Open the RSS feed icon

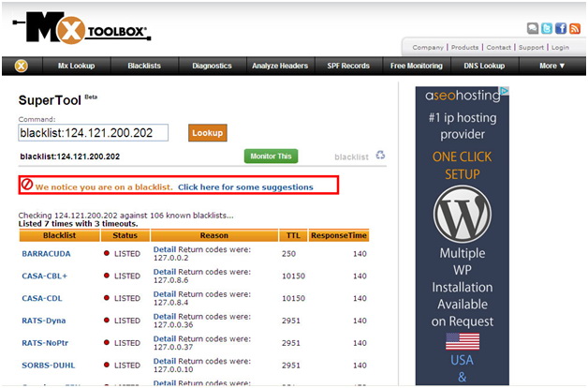point(575,28)
